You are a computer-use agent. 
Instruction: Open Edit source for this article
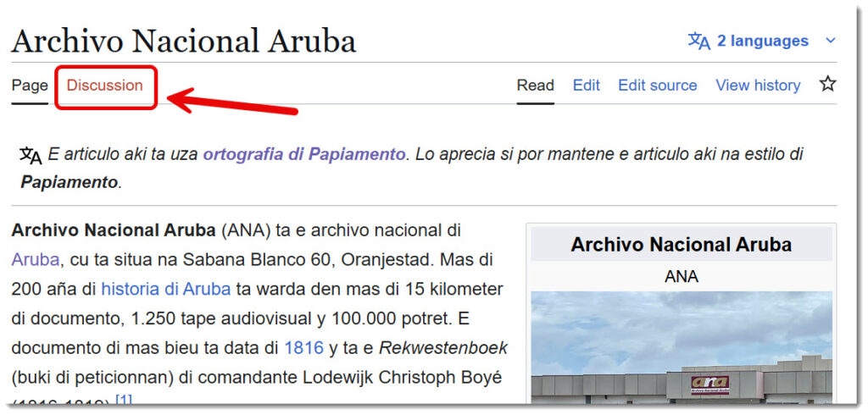(x=657, y=85)
